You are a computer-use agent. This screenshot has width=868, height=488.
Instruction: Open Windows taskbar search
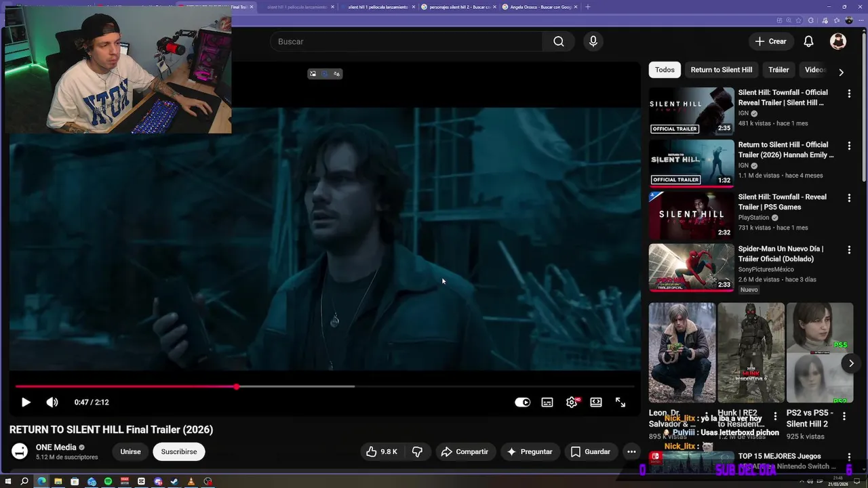pos(24,481)
